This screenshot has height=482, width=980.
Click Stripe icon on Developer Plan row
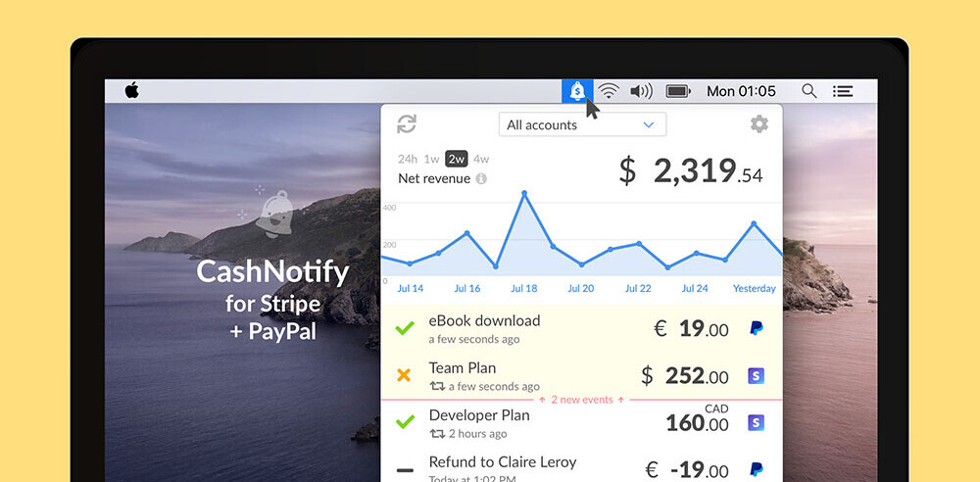tap(756, 422)
